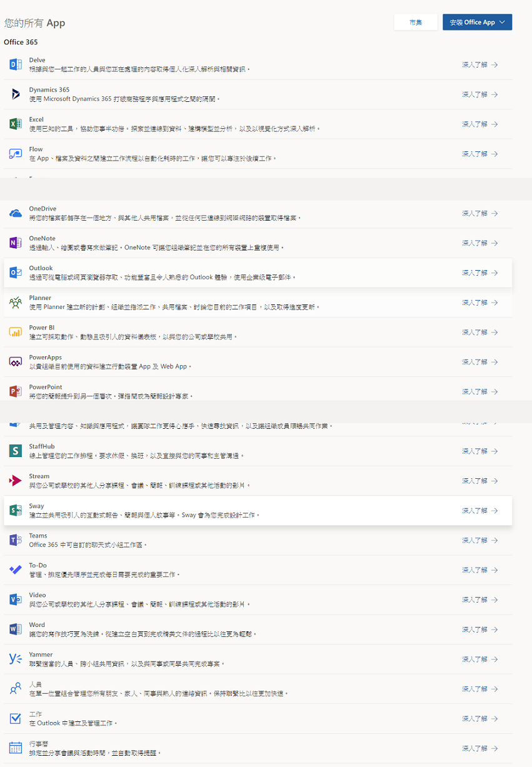Open 深入了解 for Outlook
Viewport: 532px width, 767px height.
(479, 273)
